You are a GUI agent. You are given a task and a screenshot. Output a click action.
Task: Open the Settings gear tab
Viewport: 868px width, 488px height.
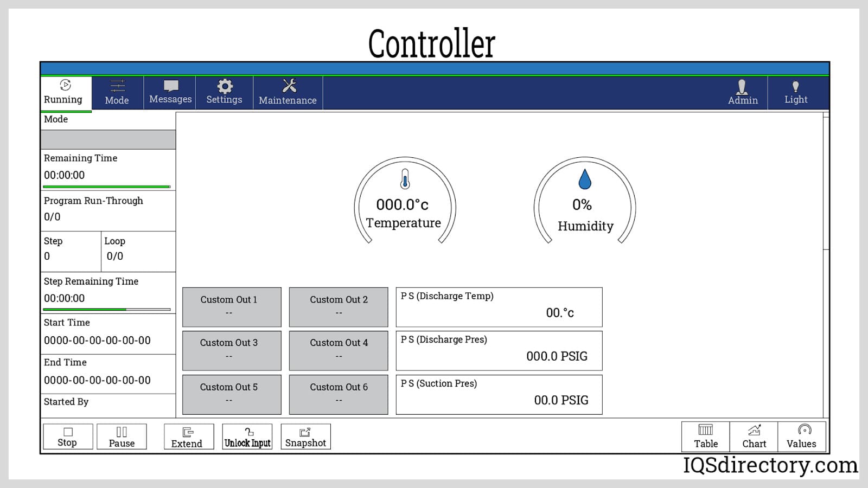[x=224, y=92]
